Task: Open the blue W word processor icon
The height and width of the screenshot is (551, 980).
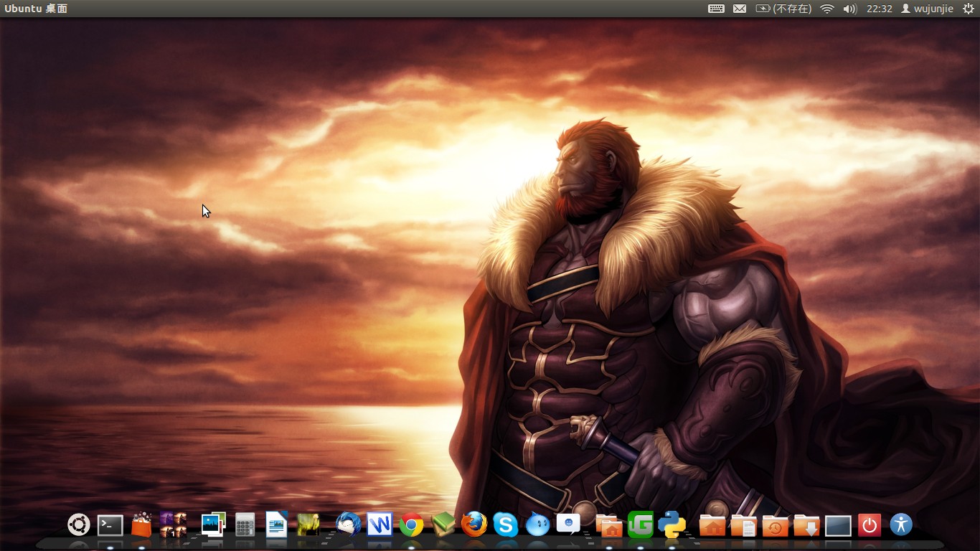Action: pos(380,525)
